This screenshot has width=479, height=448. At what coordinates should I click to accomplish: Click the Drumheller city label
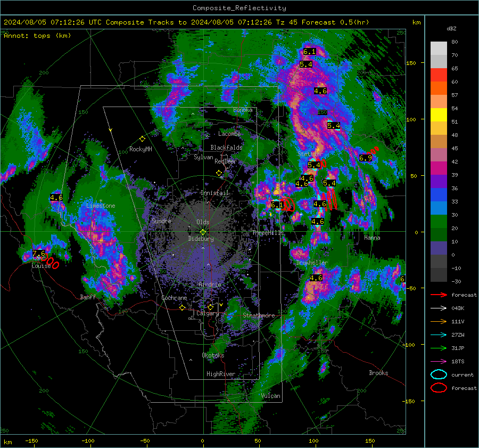[x=312, y=263]
